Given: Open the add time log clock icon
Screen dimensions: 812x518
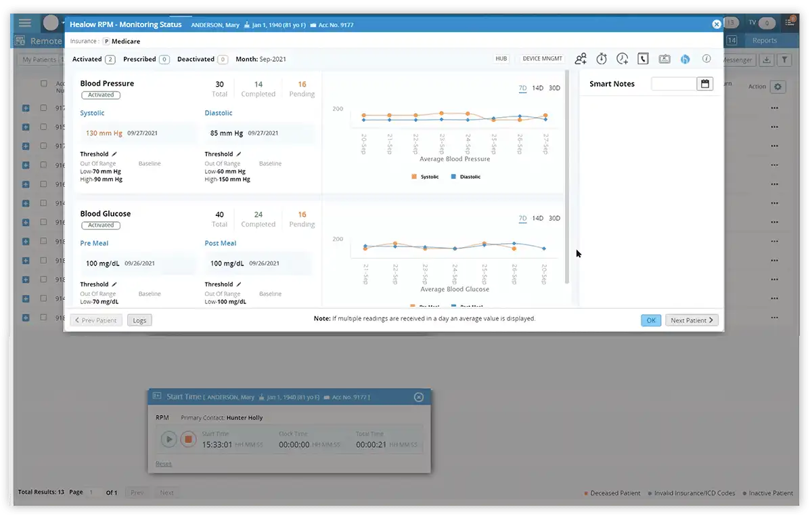Looking at the screenshot, I should click(622, 58).
